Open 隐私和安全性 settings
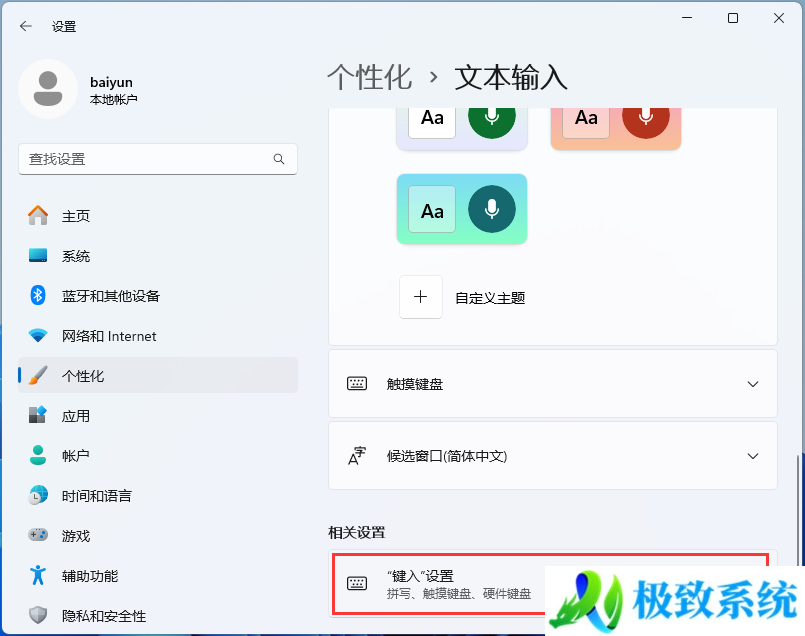 (x=158, y=615)
